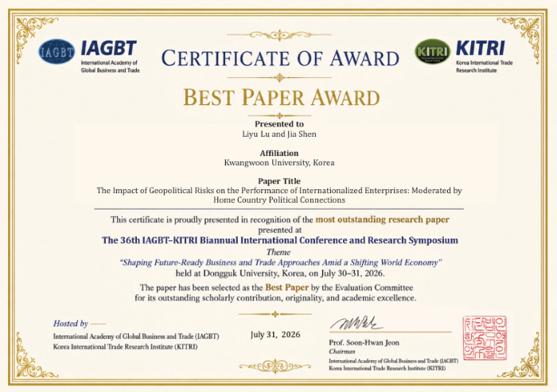Image resolution: width=557 pixels, height=392 pixels.
Task: Click 'most outstanding research paper' gold text
Action: click(382, 219)
